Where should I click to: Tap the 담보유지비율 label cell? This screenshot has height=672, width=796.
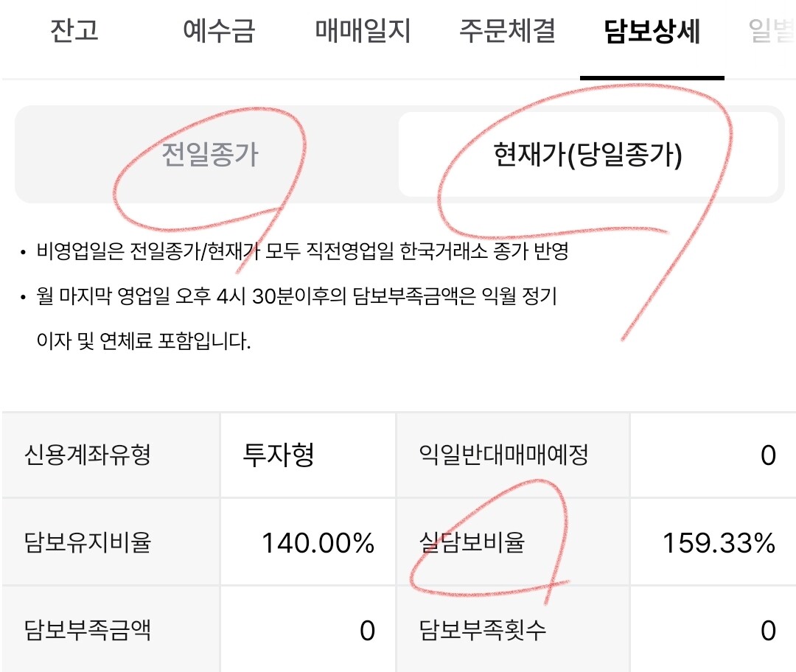[x=111, y=542]
